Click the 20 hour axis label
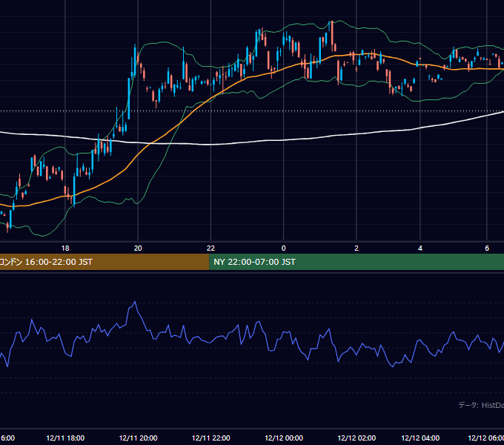This screenshot has width=504, height=445. [x=138, y=248]
